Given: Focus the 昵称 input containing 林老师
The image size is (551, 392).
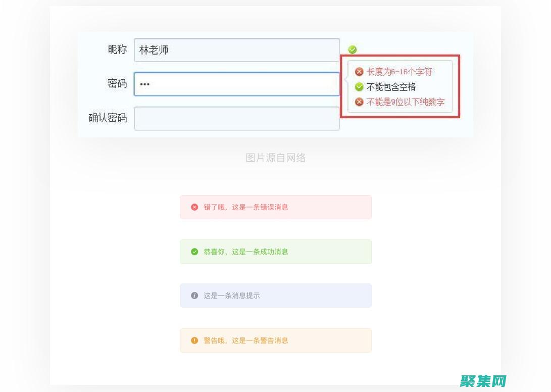Looking at the screenshot, I should [x=236, y=50].
